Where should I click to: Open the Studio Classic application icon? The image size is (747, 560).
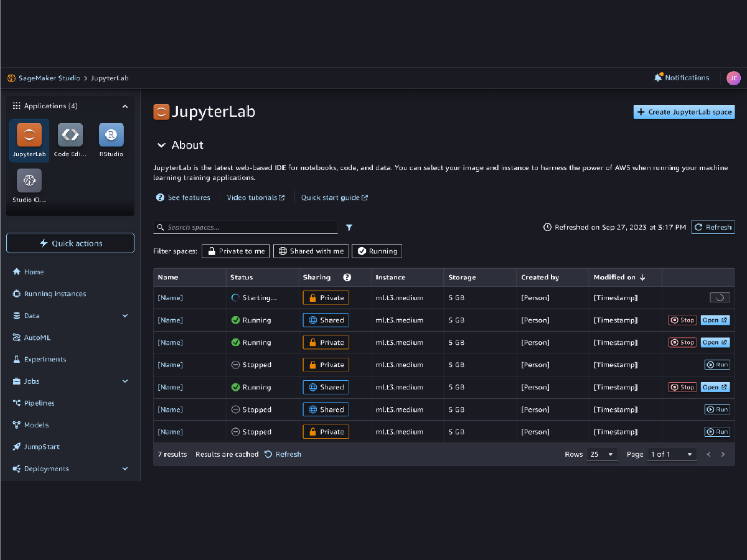(29, 180)
